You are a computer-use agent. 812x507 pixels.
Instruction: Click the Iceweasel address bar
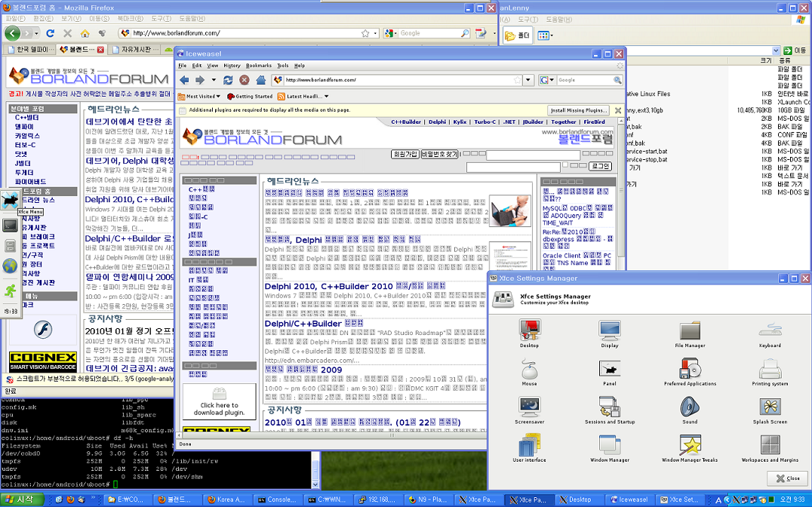(x=392, y=80)
